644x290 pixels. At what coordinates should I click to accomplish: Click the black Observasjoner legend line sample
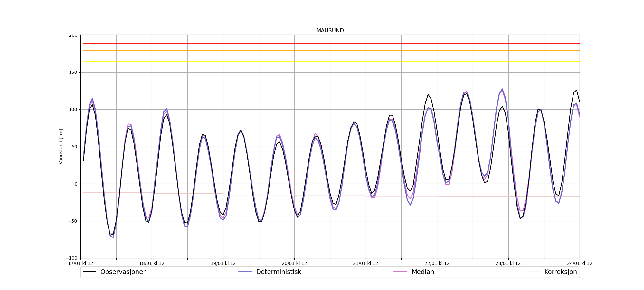coord(90,272)
